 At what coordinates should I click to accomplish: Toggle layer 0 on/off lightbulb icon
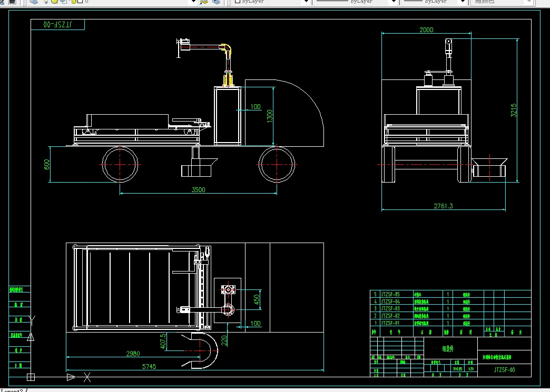pyautogui.click(x=46, y=2)
